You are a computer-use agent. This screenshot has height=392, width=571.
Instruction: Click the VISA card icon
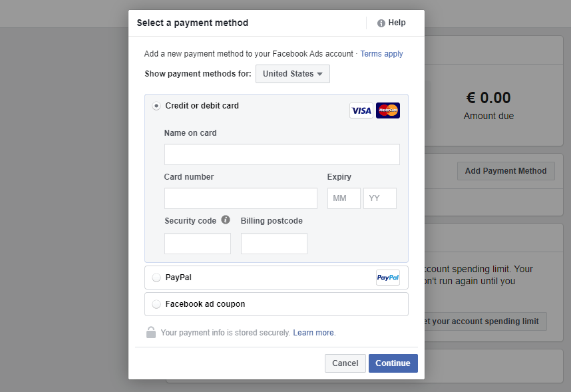pos(361,110)
